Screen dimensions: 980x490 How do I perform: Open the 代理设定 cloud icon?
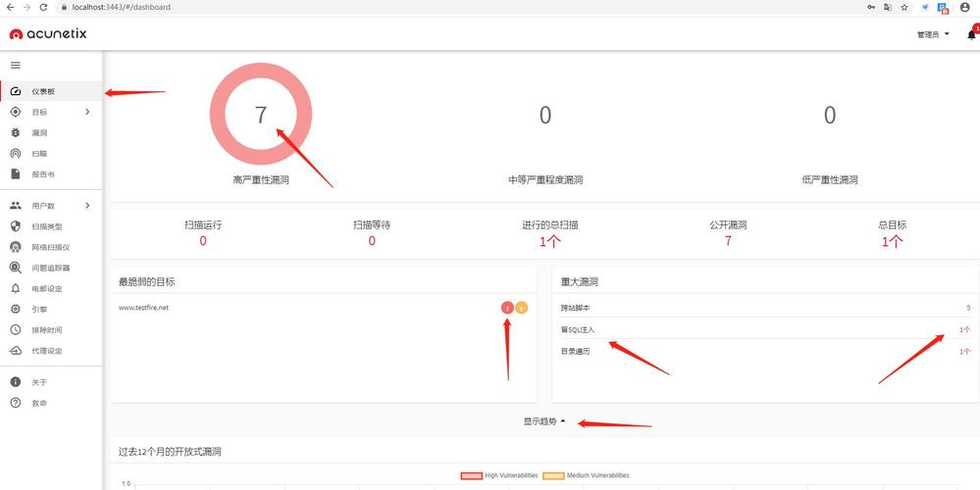pos(16,351)
